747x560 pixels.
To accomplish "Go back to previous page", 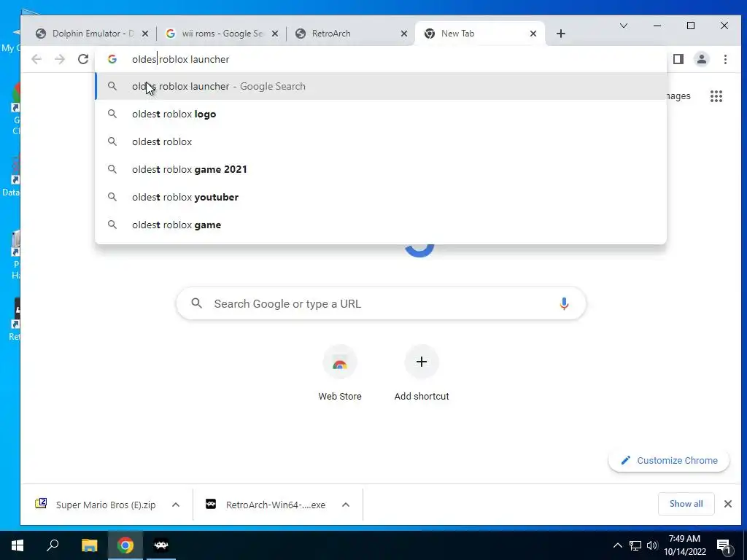I will (x=36, y=59).
